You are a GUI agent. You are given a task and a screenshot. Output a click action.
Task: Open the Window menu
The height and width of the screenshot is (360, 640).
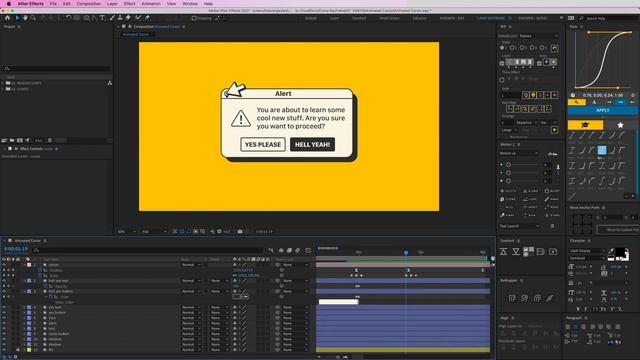pos(190,4)
